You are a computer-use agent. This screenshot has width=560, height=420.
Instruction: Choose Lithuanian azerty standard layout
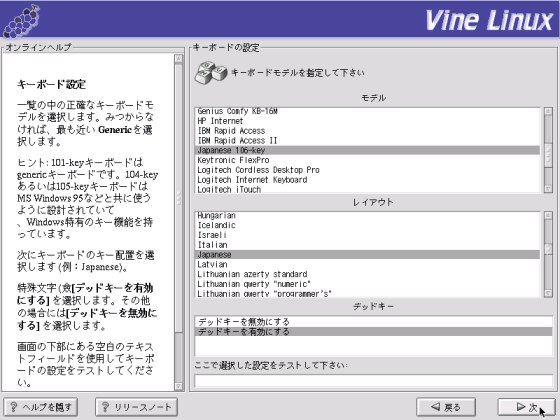[367, 274]
